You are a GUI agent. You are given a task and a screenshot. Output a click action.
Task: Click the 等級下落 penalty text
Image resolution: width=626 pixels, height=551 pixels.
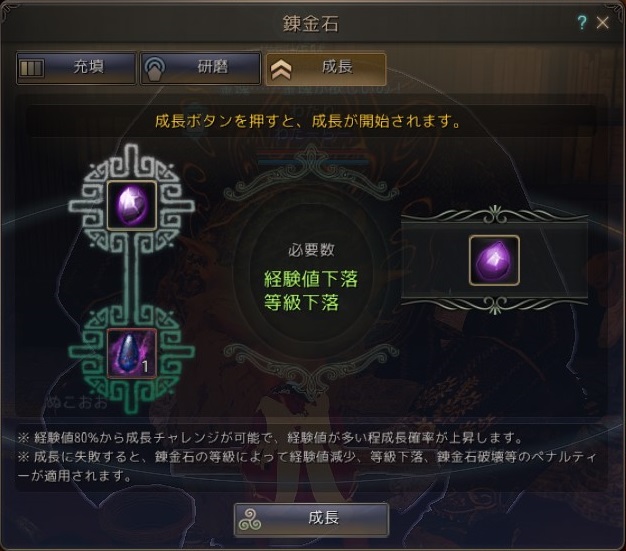[301, 302]
